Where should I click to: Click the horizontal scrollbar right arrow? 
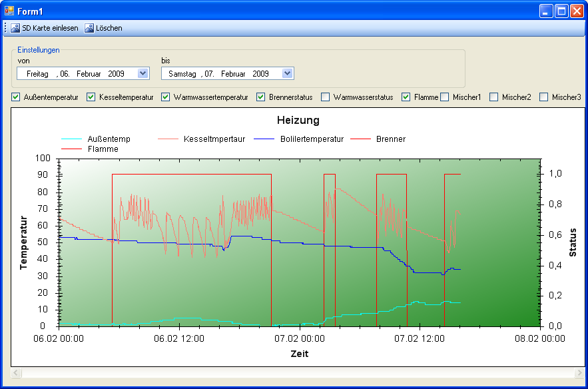(x=579, y=372)
